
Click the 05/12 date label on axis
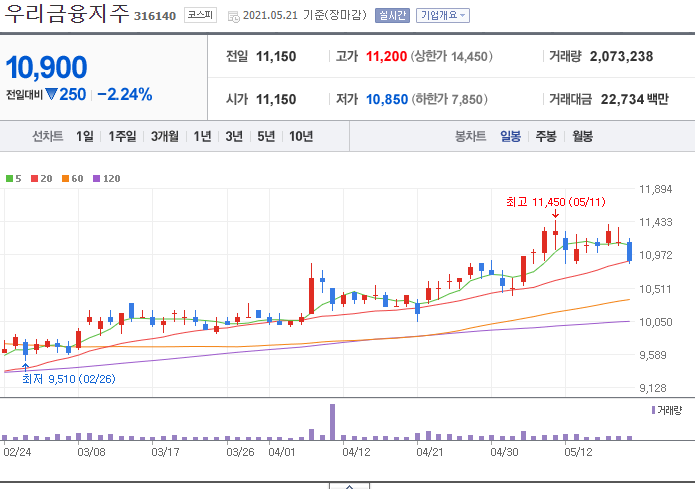pos(578,452)
